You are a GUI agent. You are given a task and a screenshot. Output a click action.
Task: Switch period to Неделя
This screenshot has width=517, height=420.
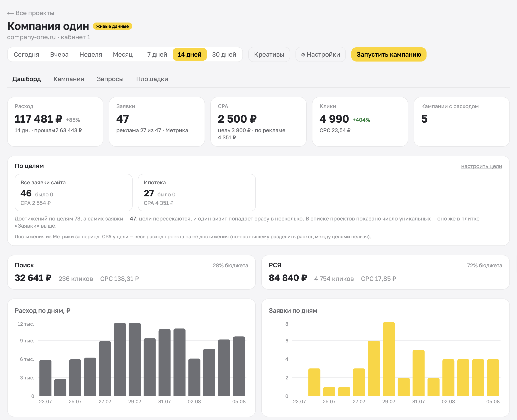[91, 54]
